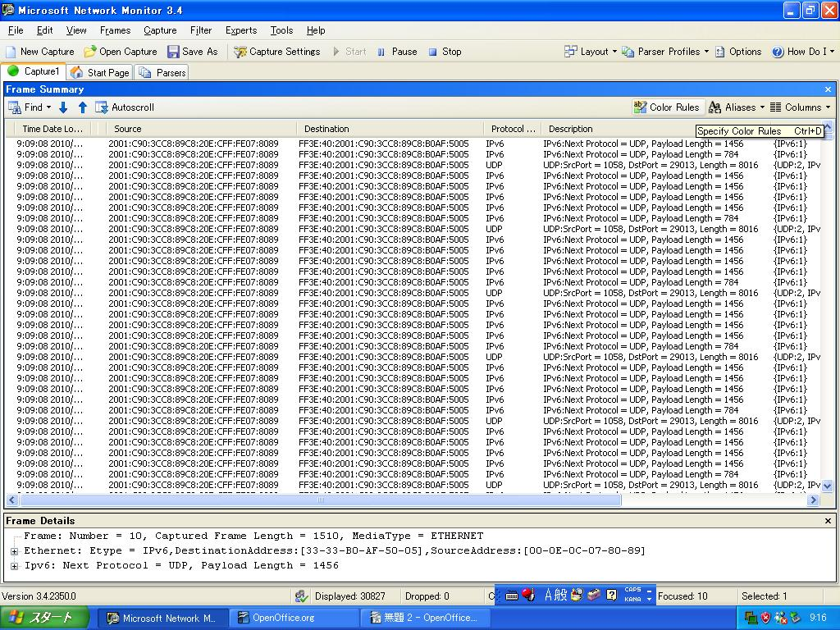Open the Layout dropdown

point(591,52)
